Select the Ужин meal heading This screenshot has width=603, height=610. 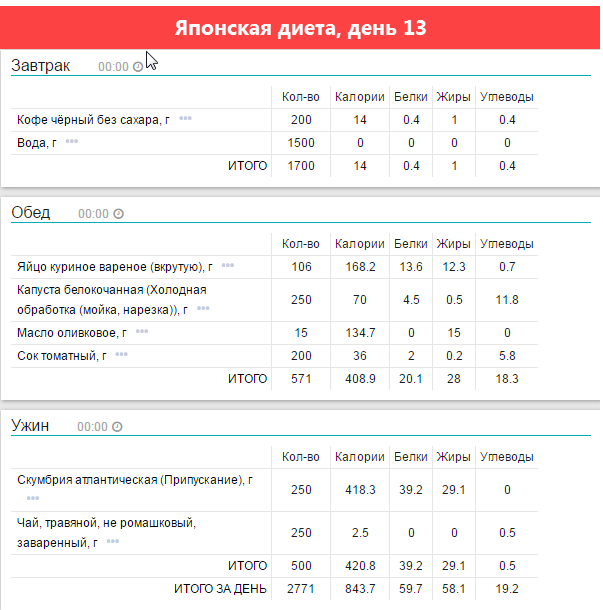coord(30,426)
